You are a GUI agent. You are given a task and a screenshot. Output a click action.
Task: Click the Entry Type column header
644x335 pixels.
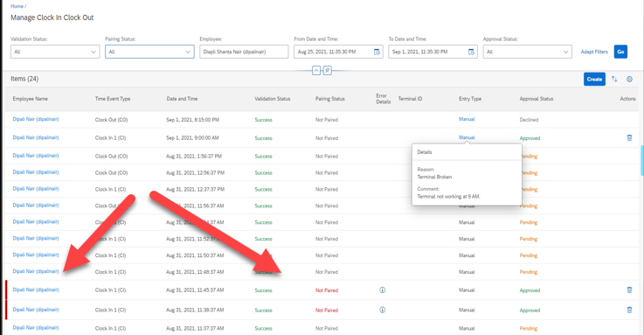coord(470,99)
